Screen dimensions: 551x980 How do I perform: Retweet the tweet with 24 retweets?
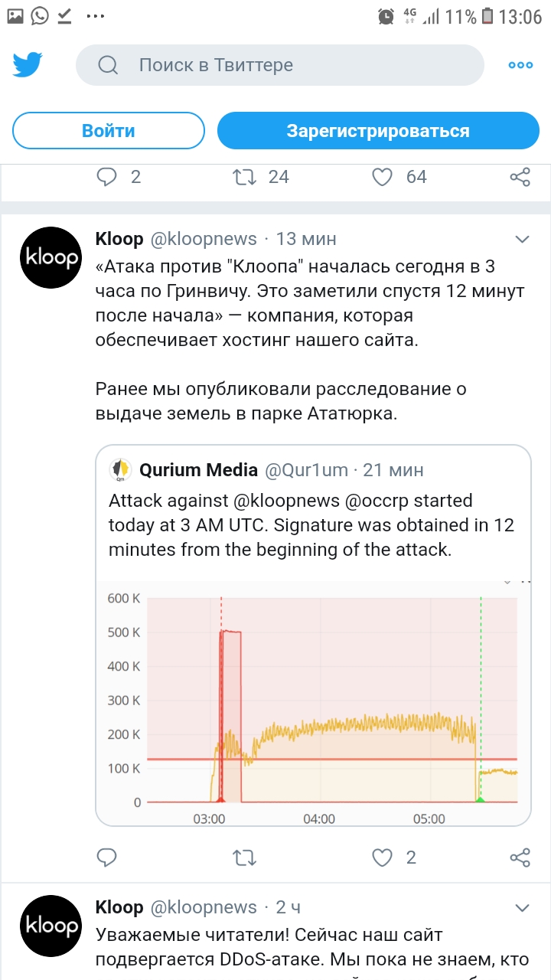(244, 177)
